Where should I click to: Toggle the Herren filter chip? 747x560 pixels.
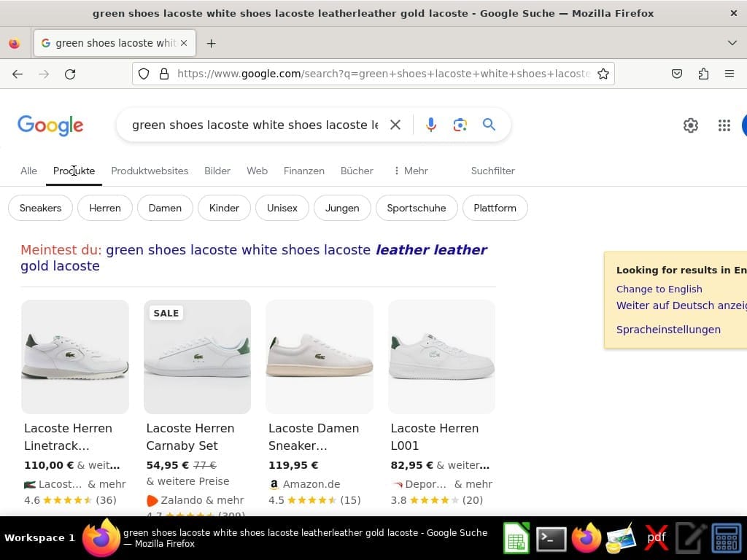pos(105,208)
